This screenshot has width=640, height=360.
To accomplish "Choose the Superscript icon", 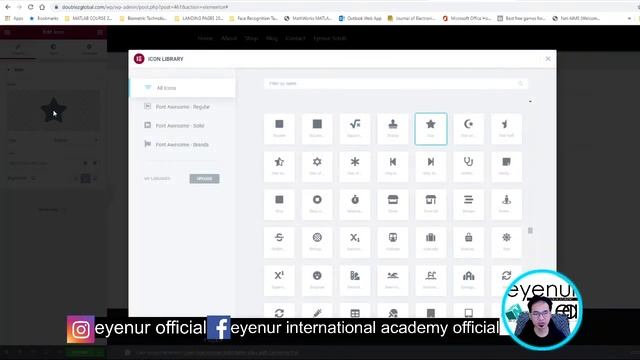I will point(279,280).
